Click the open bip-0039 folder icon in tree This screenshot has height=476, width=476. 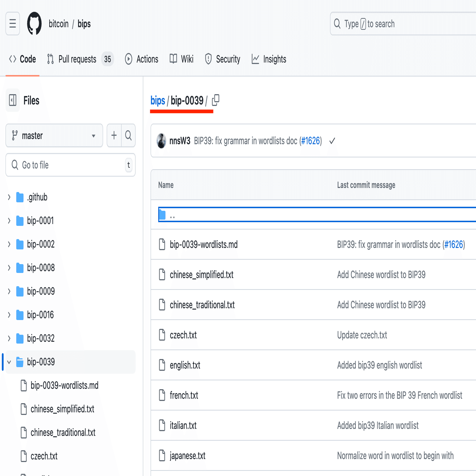coord(20,362)
